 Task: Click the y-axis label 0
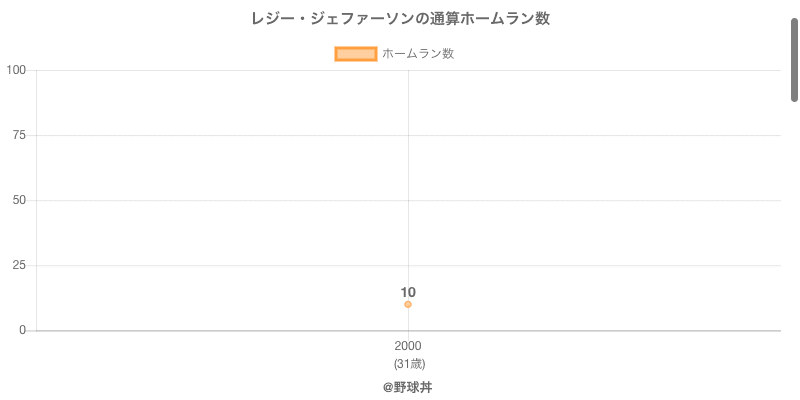22,330
